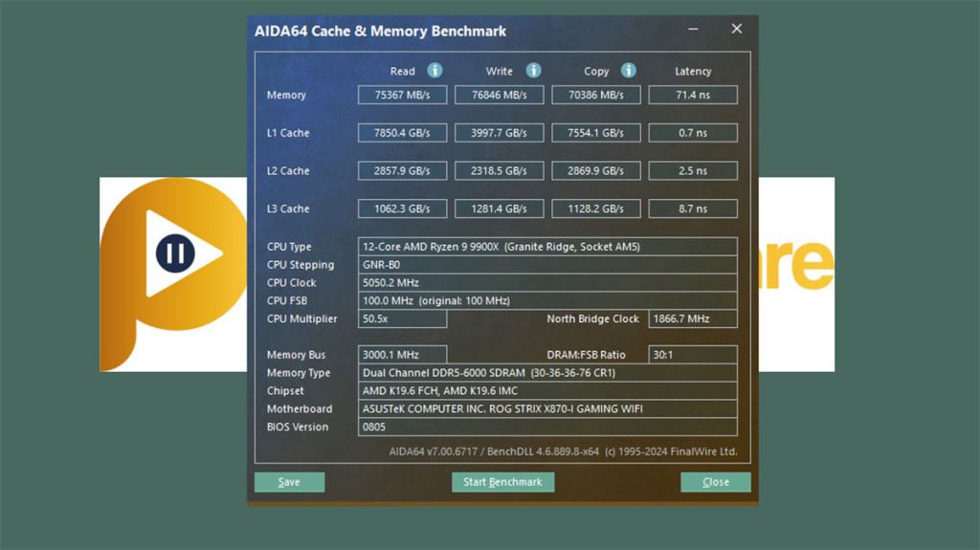
Task: Click the BIOS Version field 0805
Action: (547, 427)
